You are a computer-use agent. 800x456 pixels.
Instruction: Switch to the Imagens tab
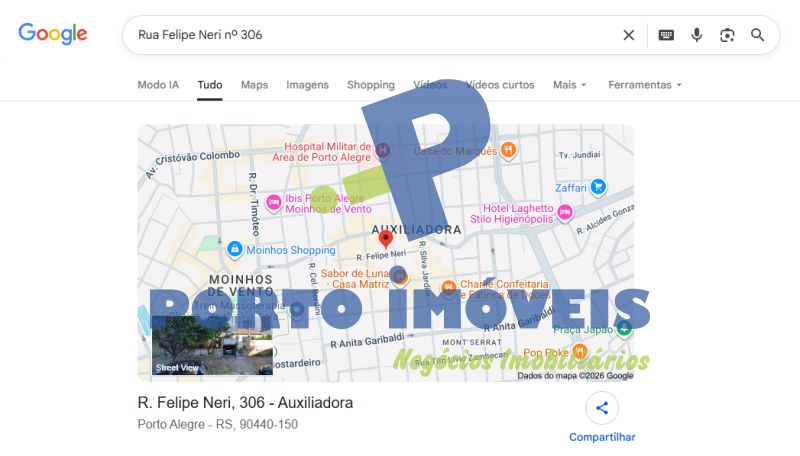[307, 85]
